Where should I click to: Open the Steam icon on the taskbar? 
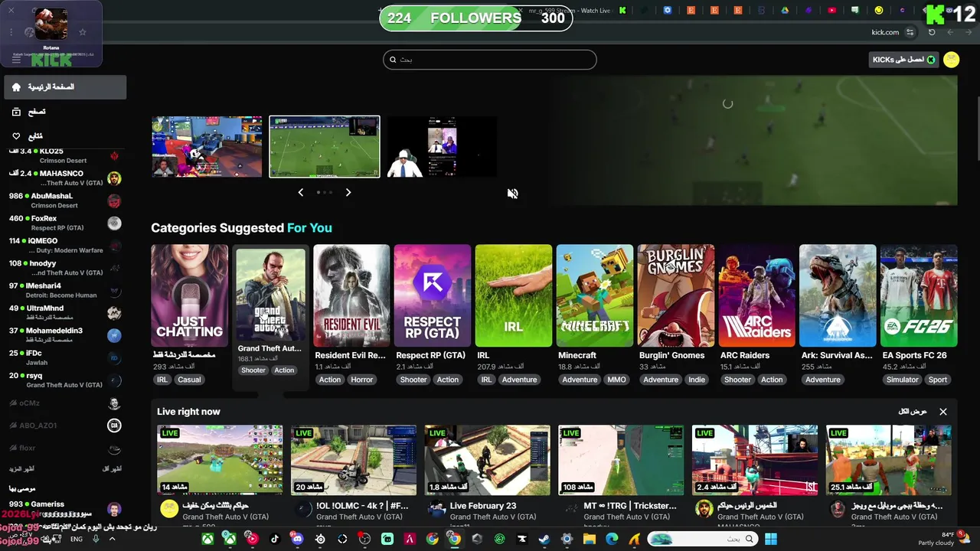coord(544,539)
